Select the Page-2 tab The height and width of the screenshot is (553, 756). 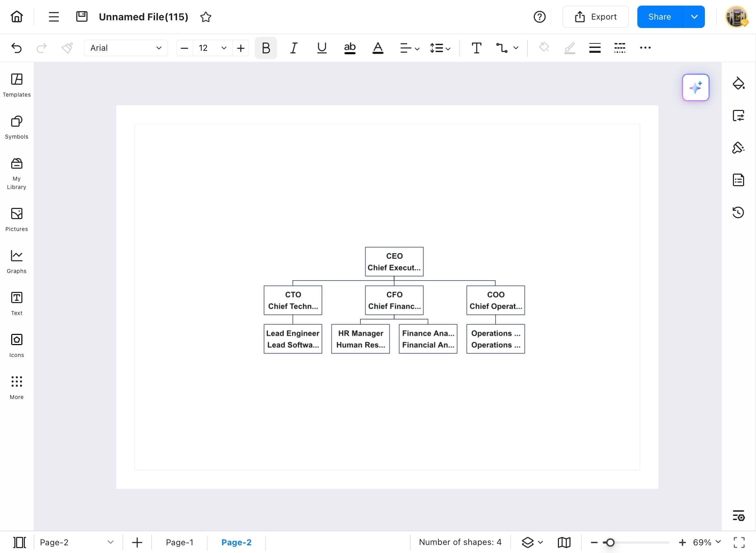tap(237, 542)
